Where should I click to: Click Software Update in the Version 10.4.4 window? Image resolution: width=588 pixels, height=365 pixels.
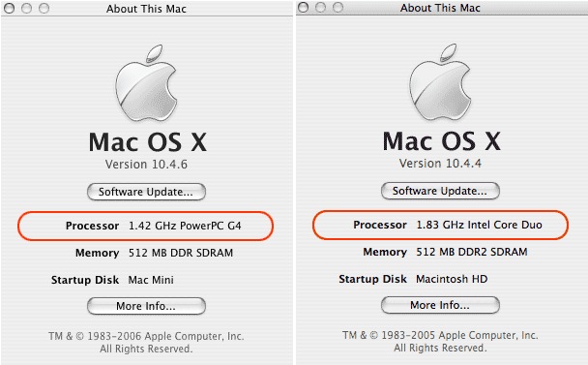pyautogui.click(x=440, y=191)
